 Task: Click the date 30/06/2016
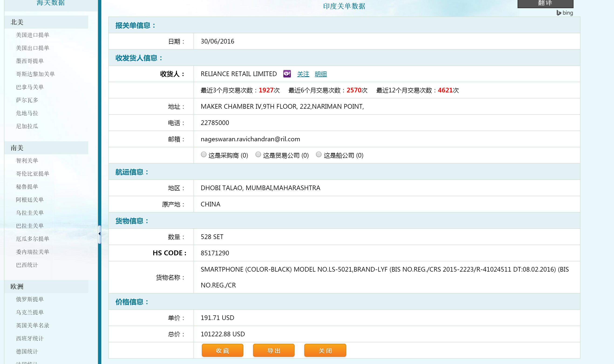point(217,41)
